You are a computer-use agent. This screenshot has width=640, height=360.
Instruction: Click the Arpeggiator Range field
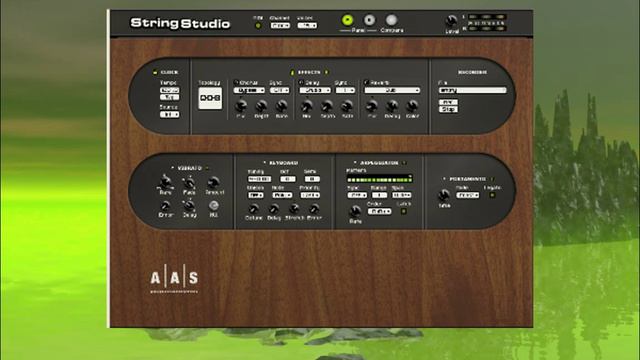(379, 196)
